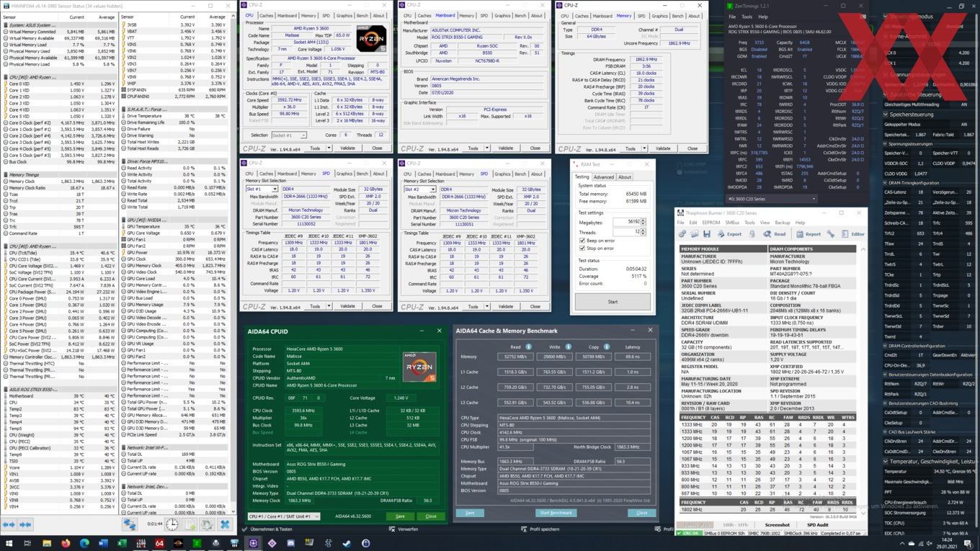Click Report in Thaiphoon Burner toolbar
Image resolution: width=980 pixels, height=551 pixels.
coord(807,234)
